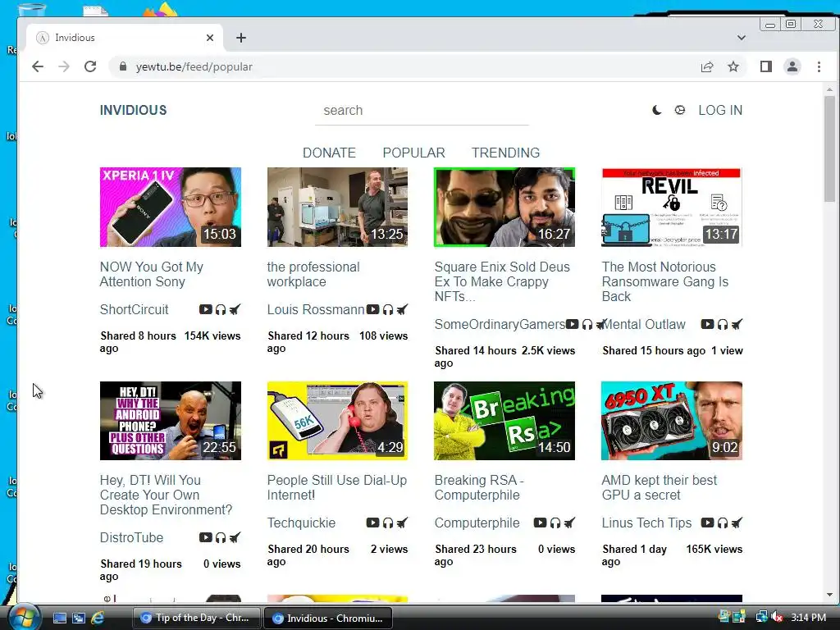Click the LOG IN link
The image size is (840, 630).
coord(720,111)
